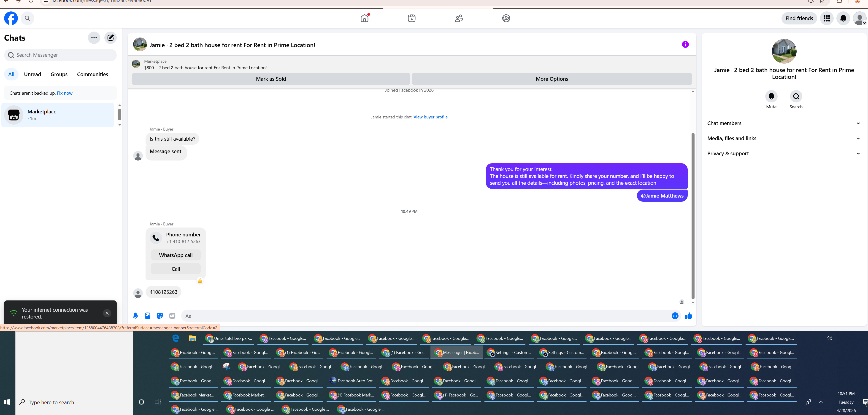This screenshot has width=868, height=415.
Task: Send a thumbs up like
Action: click(688, 316)
